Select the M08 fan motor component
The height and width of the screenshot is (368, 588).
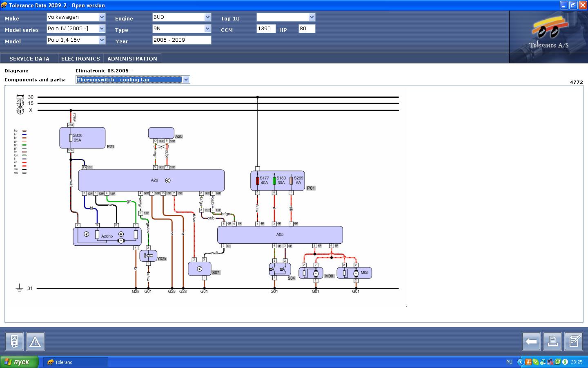click(x=311, y=273)
